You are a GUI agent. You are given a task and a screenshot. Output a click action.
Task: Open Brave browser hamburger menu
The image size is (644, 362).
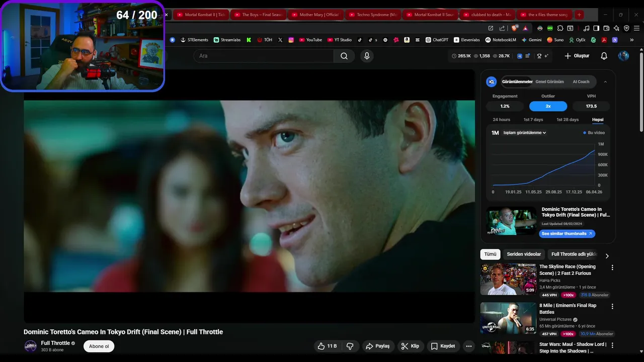pyautogui.click(x=636, y=28)
